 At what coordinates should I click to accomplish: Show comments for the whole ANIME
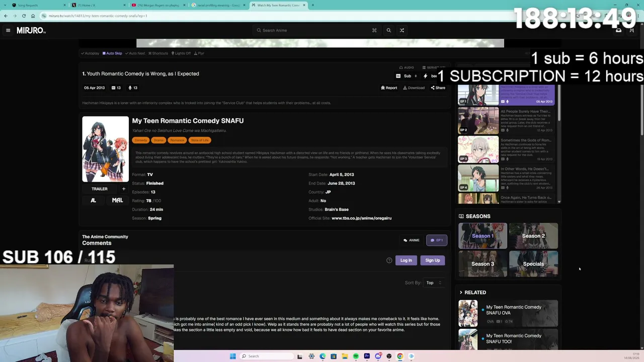(411, 240)
